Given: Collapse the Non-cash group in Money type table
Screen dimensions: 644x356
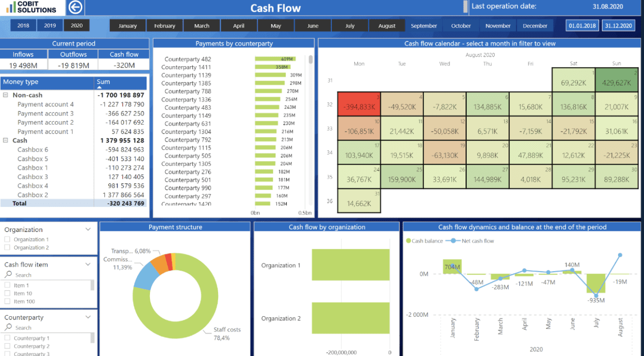Looking at the screenshot, I should pos(6,95).
